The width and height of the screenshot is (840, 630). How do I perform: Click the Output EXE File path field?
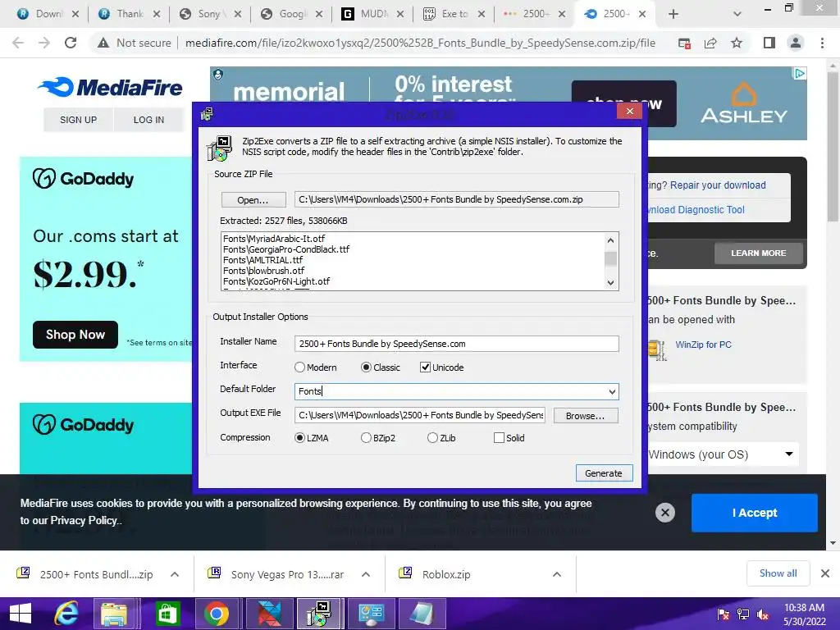coord(420,415)
